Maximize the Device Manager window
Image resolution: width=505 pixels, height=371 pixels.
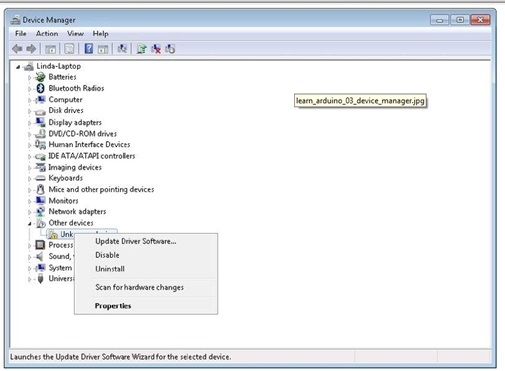coord(460,20)
